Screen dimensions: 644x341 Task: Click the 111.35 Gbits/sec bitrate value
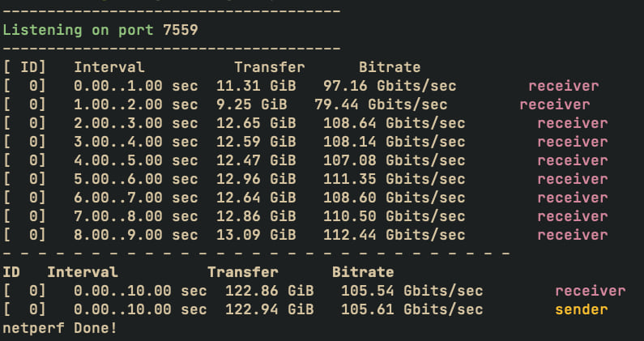coord(395,179)
